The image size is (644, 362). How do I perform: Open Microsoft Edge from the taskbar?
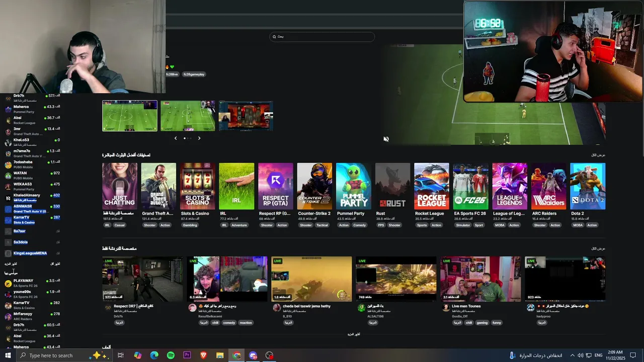[154, 355]
